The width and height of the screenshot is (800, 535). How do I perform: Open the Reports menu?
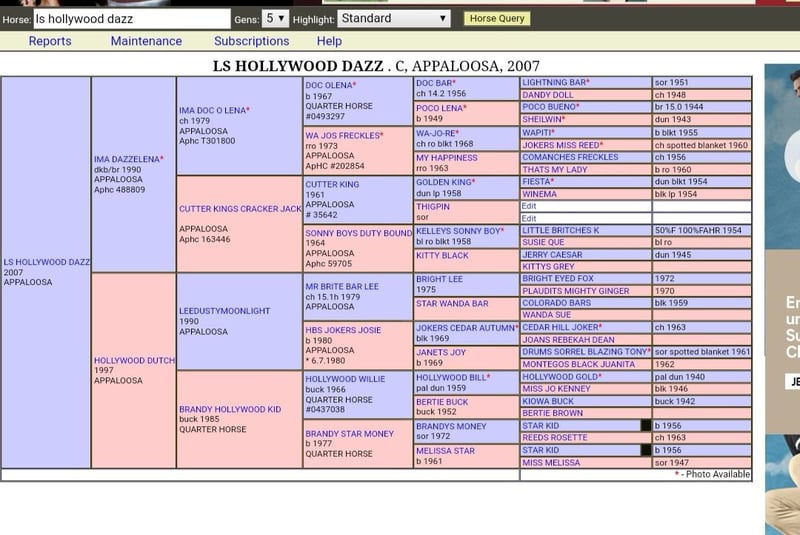click(50, 41)
